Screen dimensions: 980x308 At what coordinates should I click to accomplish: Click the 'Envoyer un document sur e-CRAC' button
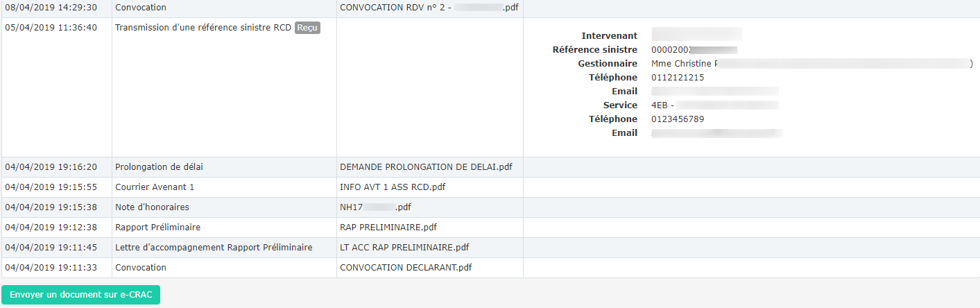81,295
